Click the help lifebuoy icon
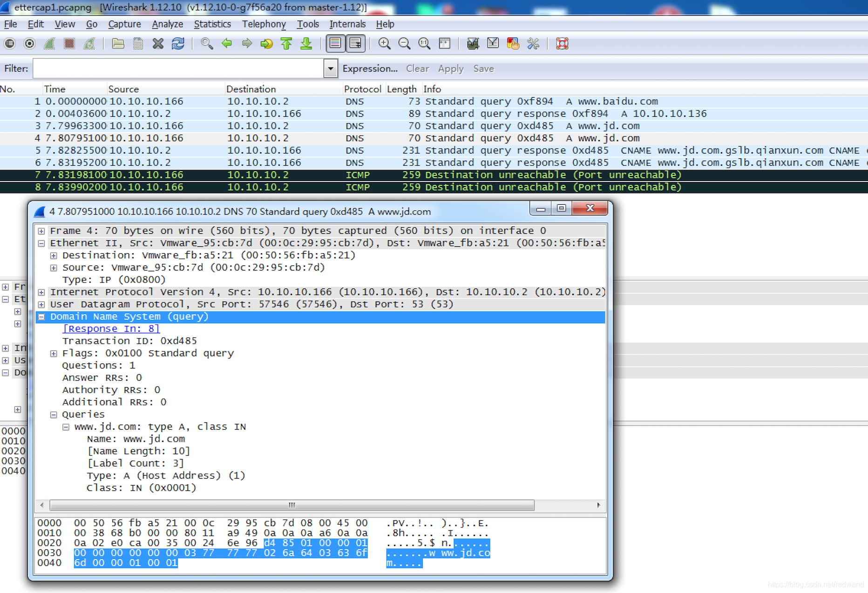 click(x=562, y=44)
